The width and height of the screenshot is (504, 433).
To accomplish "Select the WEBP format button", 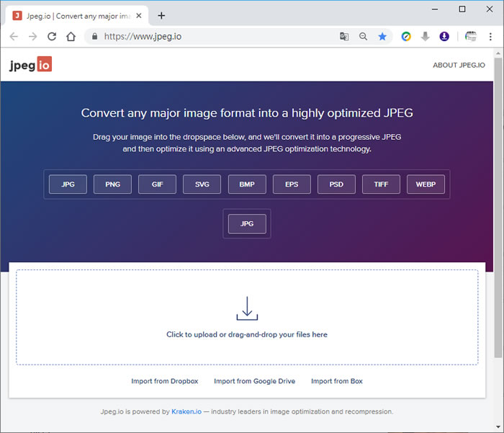I will 426,184.
